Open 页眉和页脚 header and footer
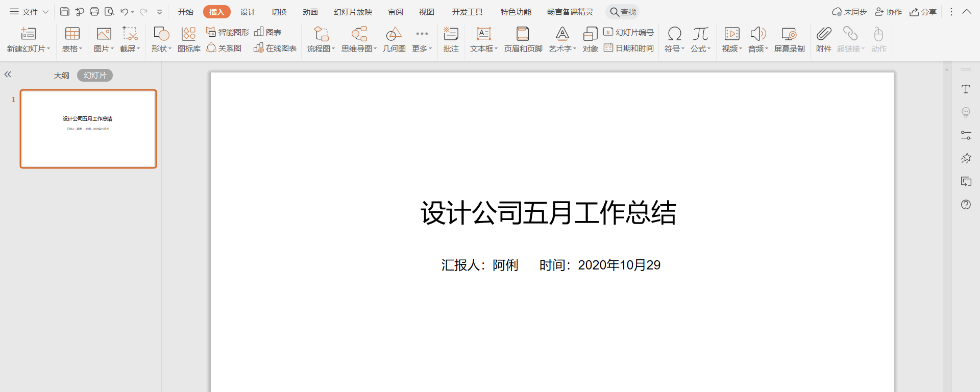Viewport: 980px width, 392px height. tap(523, 39)
